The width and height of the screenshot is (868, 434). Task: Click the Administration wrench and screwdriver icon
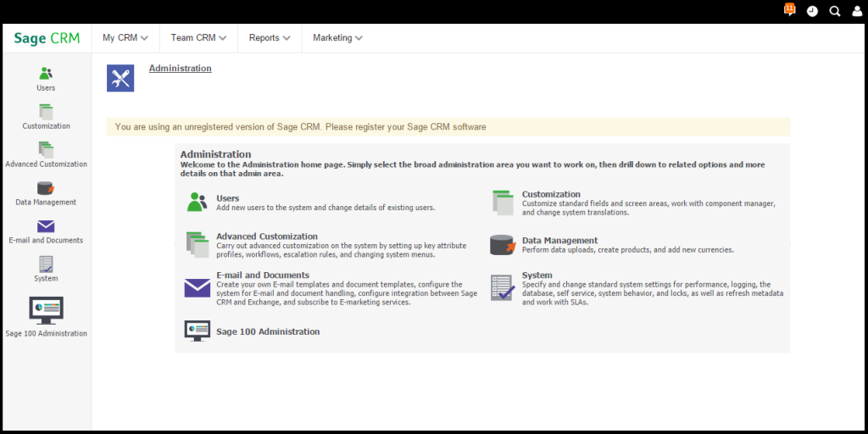click(x=120, y=78)
